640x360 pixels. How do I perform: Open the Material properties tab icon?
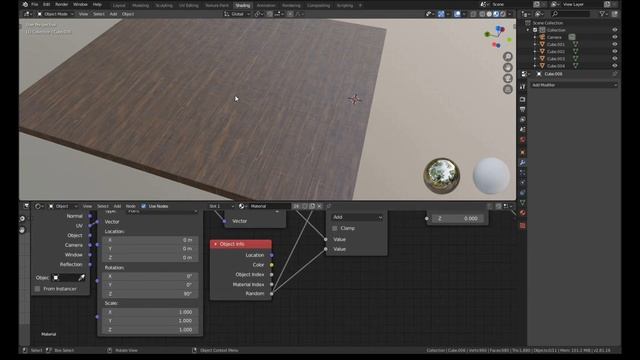click(523, 213)
